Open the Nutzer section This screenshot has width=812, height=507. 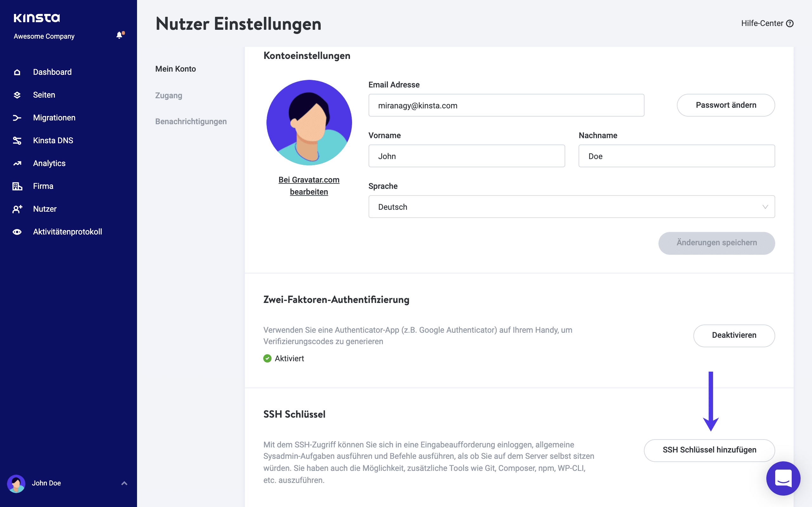[x=45, y=209]
